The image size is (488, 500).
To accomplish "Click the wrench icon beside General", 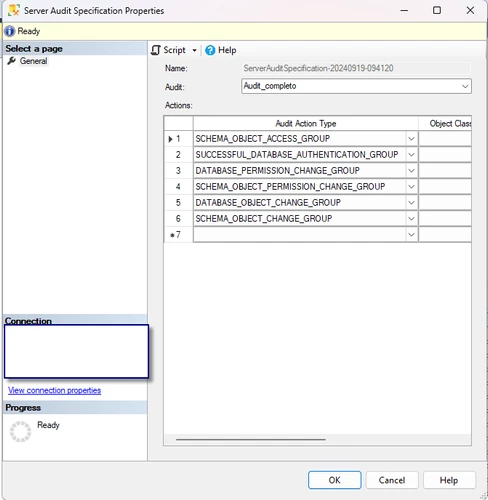I will point(12,61).
